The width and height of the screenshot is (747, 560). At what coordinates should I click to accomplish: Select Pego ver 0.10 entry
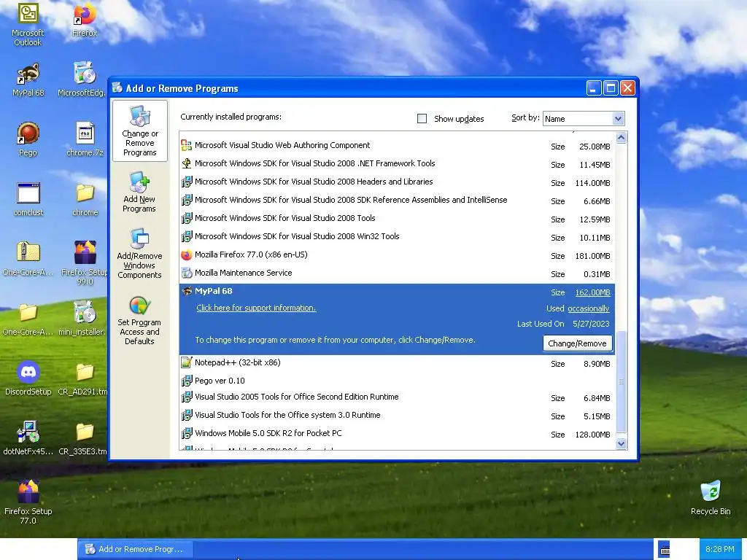click(x=397, y=381)
